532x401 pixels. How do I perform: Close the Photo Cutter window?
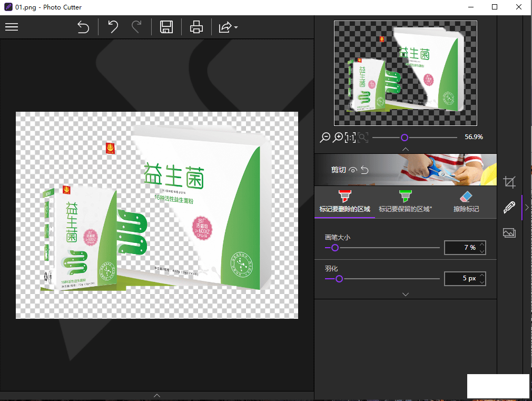(519, 7)
